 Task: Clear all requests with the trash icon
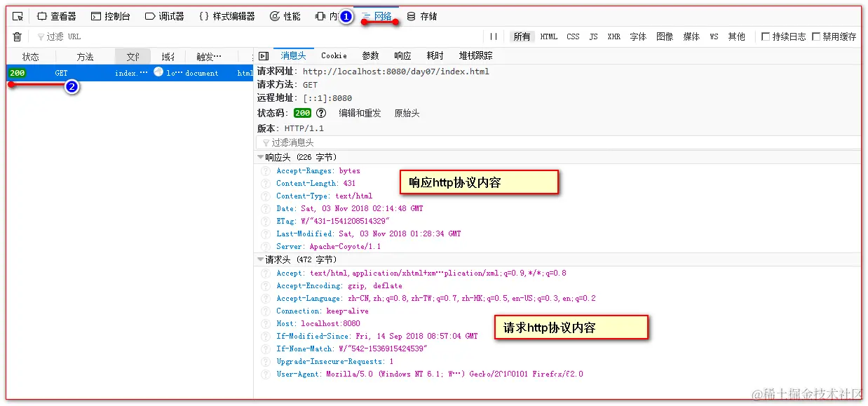pos(17,36)
